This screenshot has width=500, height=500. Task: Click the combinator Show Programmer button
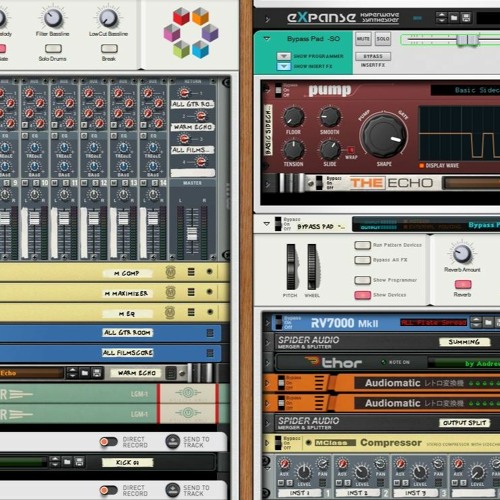362,280
